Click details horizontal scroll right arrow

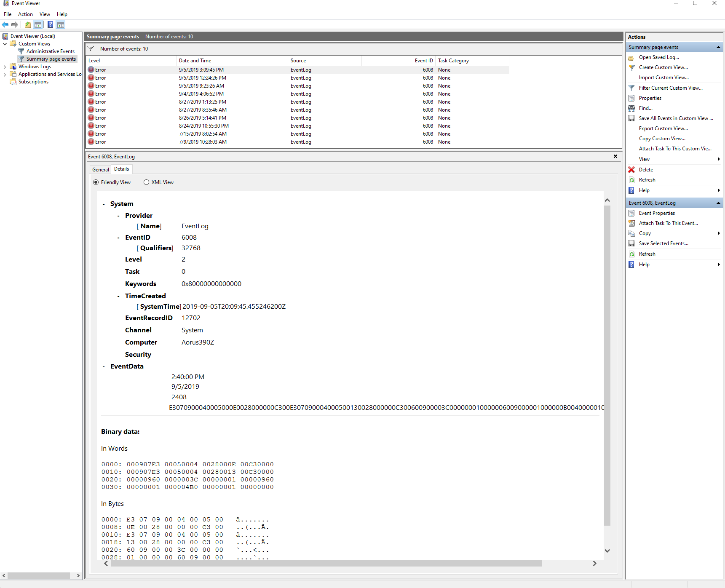[594, 564]
